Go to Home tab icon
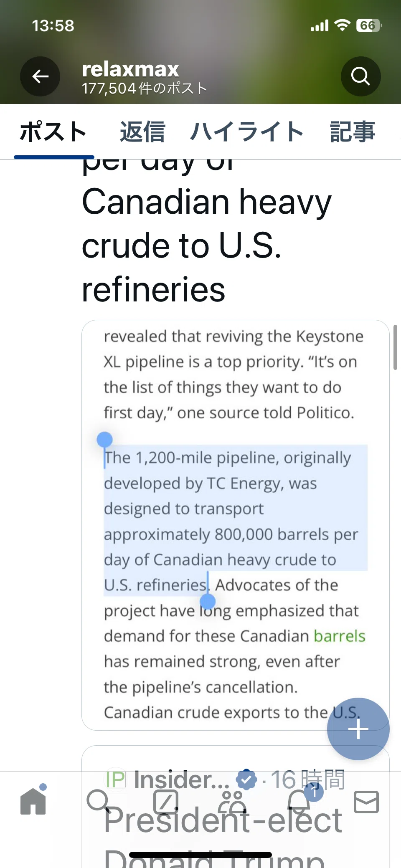Screen dimensions: 401x868 [x=33, y=800]
